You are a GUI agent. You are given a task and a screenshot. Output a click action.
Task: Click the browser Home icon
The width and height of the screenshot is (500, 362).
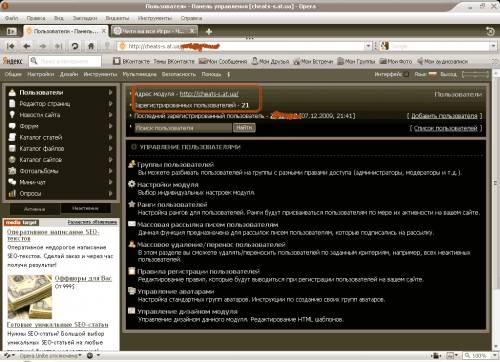91,46
